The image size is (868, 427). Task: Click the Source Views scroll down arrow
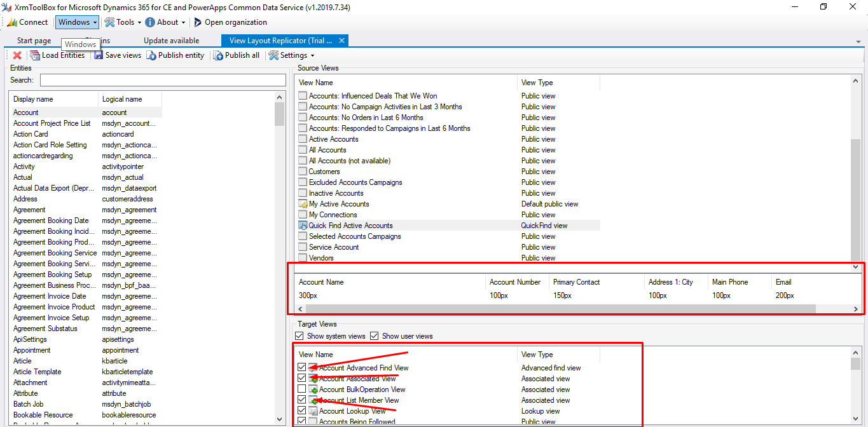[856, 268]
